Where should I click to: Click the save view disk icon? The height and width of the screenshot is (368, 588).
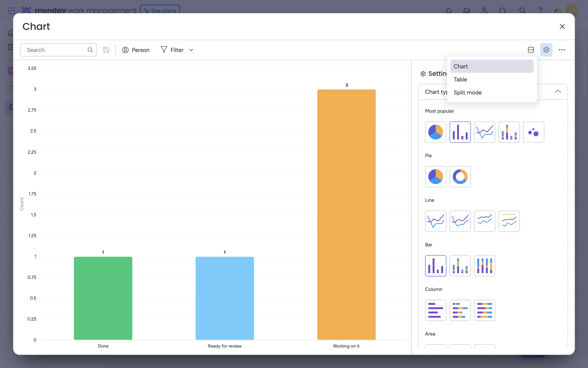pyautogui.click(x=106, y=50)
